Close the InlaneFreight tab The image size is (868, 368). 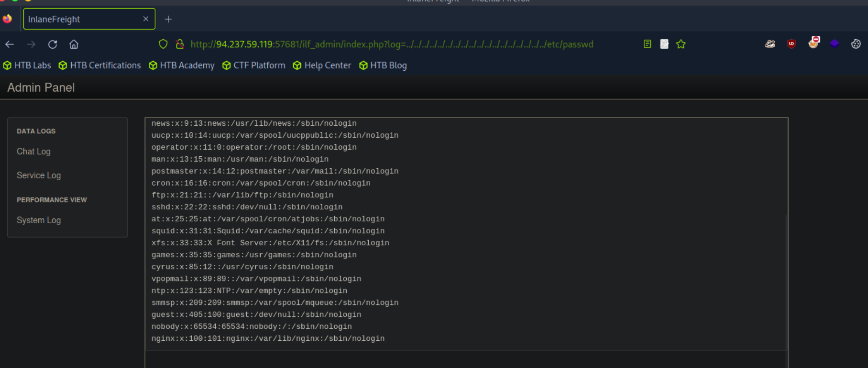[x=146, y=19]
